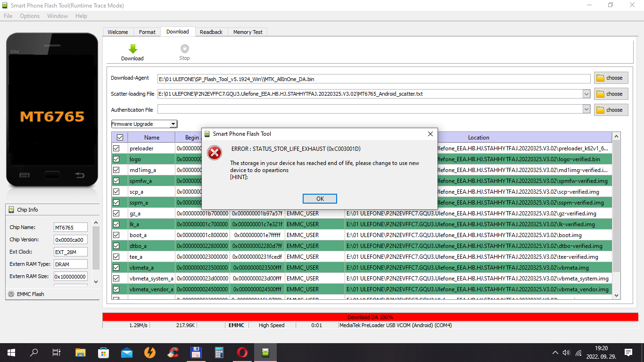Open the Firmware Upgrade mode dropdown
This screenshot has height=362, width=644.
click(x=144, y=124)
